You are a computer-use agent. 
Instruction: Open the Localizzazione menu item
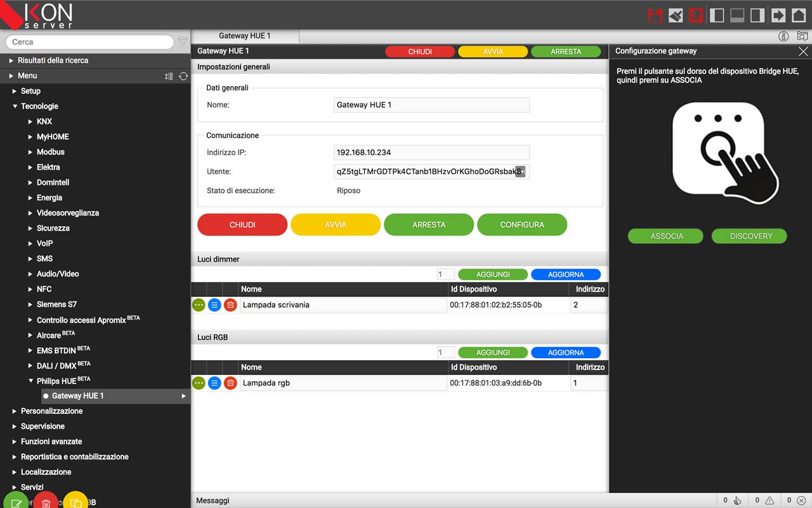pos(46,472)
